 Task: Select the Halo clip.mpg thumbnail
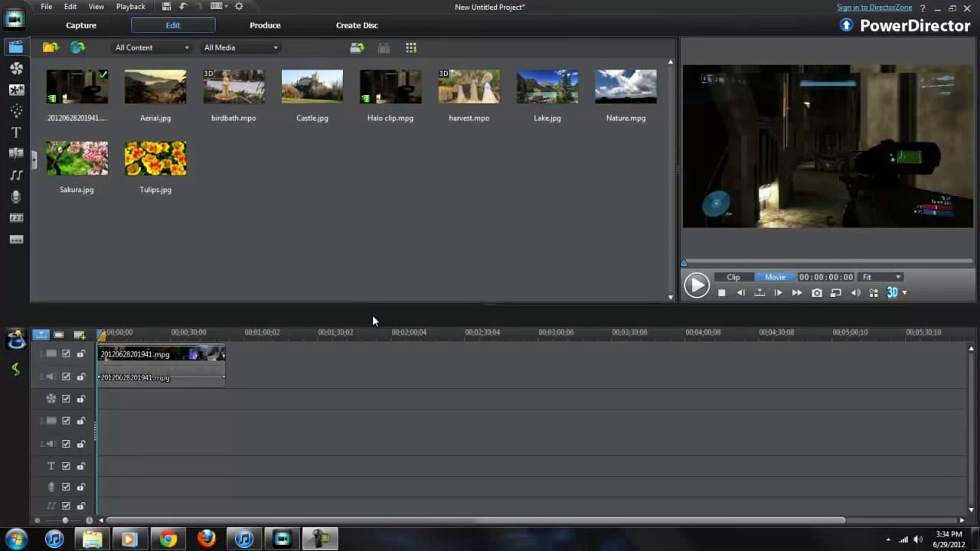point(390,86)
